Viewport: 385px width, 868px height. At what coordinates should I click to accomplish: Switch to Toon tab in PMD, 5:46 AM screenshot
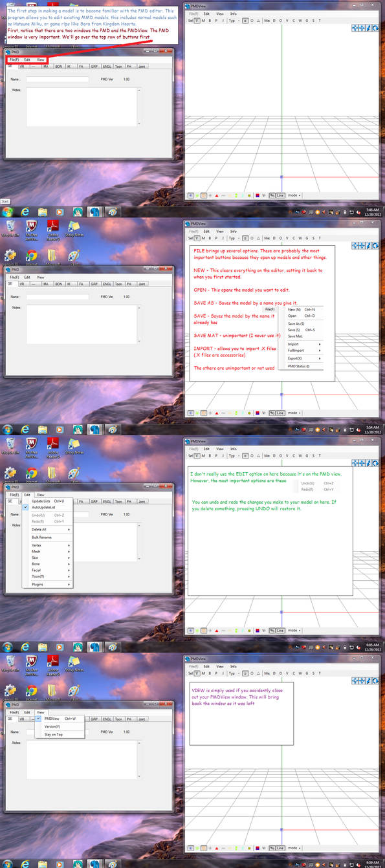[x=118, y=67]
